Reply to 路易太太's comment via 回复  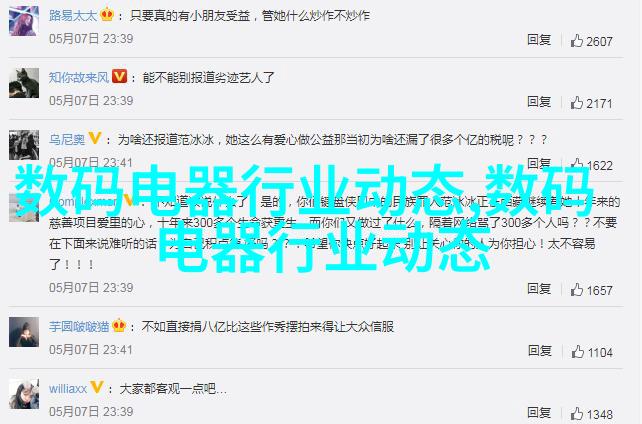(539, 40)
